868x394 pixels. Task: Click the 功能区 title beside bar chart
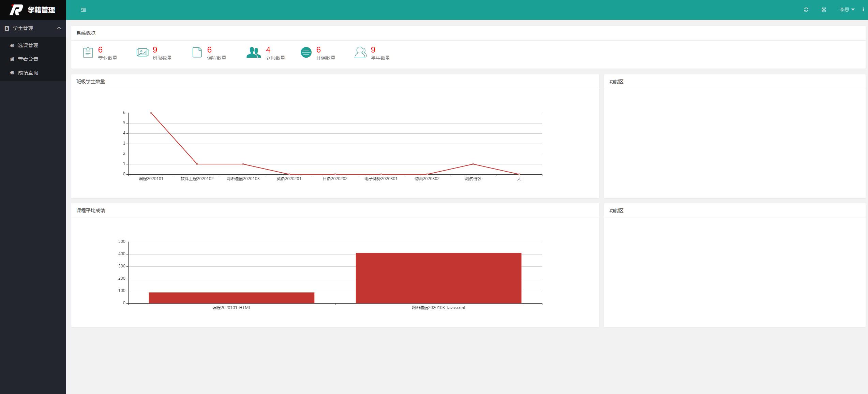tap(616, 210)
